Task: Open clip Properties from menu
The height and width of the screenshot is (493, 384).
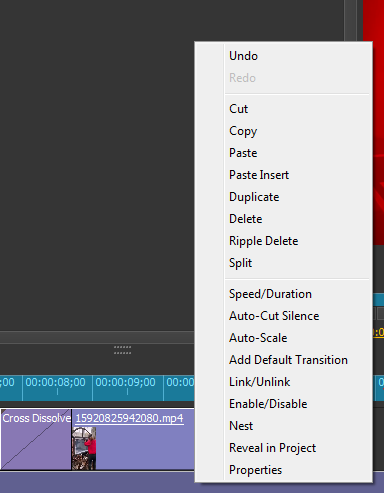Action: (x=283, y=470)
